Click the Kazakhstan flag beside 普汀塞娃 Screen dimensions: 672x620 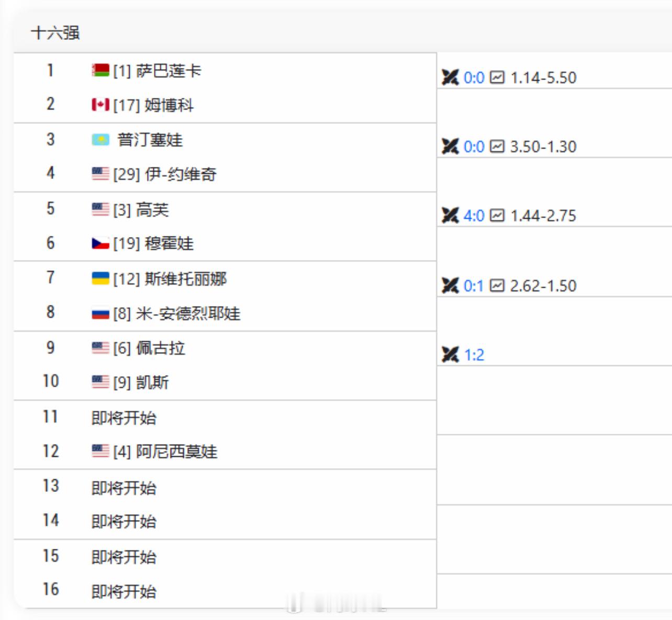coord(100,140)
